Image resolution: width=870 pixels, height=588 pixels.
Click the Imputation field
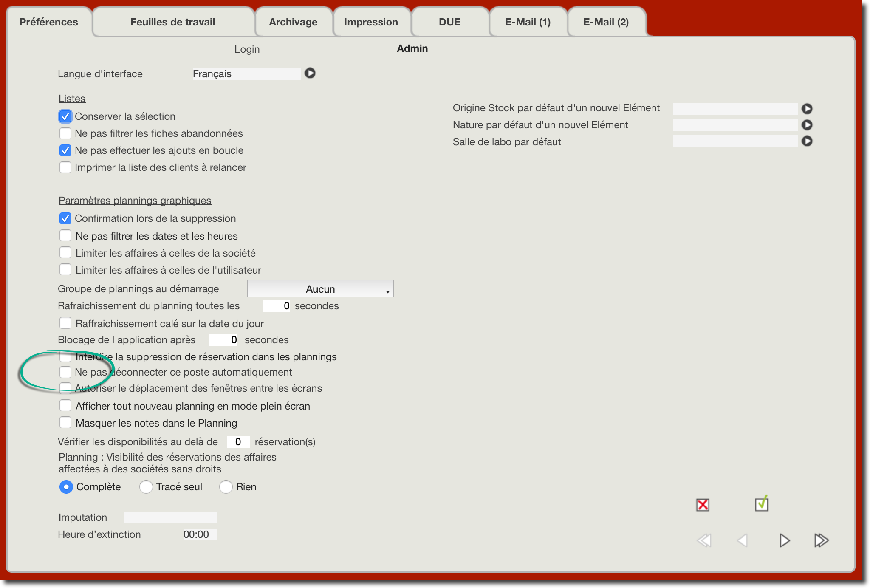[171, 517]
